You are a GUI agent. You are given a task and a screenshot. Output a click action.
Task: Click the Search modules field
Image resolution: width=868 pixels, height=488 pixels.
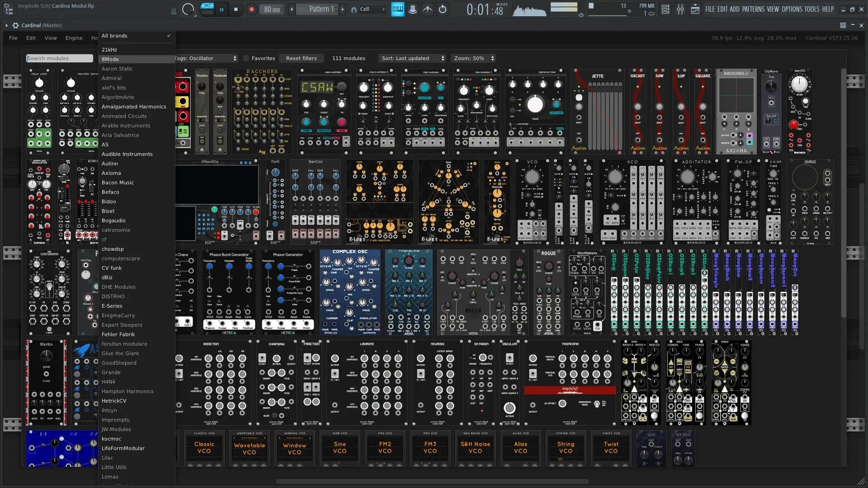click(60, 58)
